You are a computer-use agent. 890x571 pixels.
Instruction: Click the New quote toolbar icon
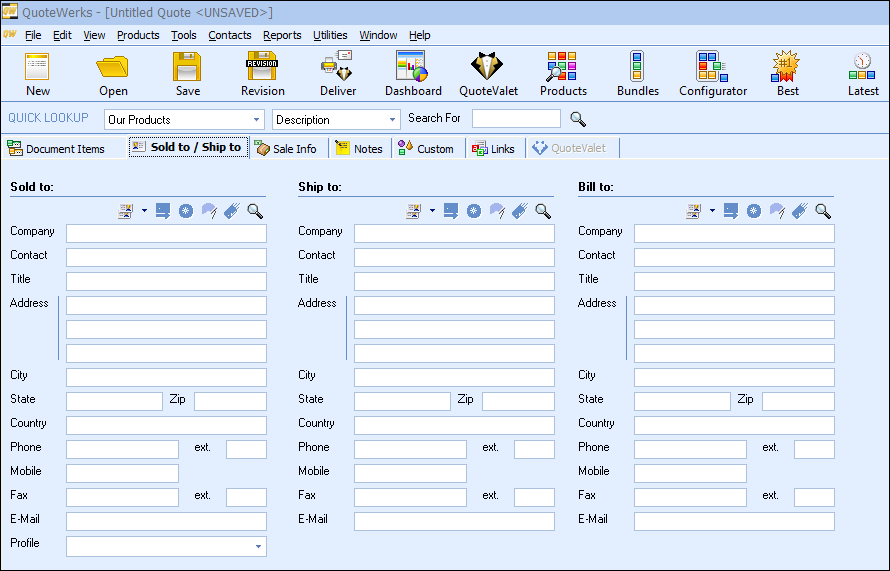pos(38,73)
